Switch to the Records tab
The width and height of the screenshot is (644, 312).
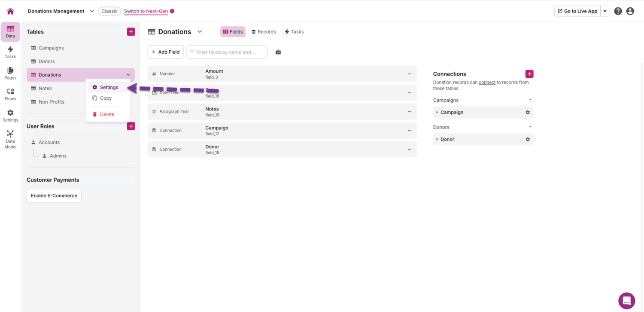tap(263, 31)
